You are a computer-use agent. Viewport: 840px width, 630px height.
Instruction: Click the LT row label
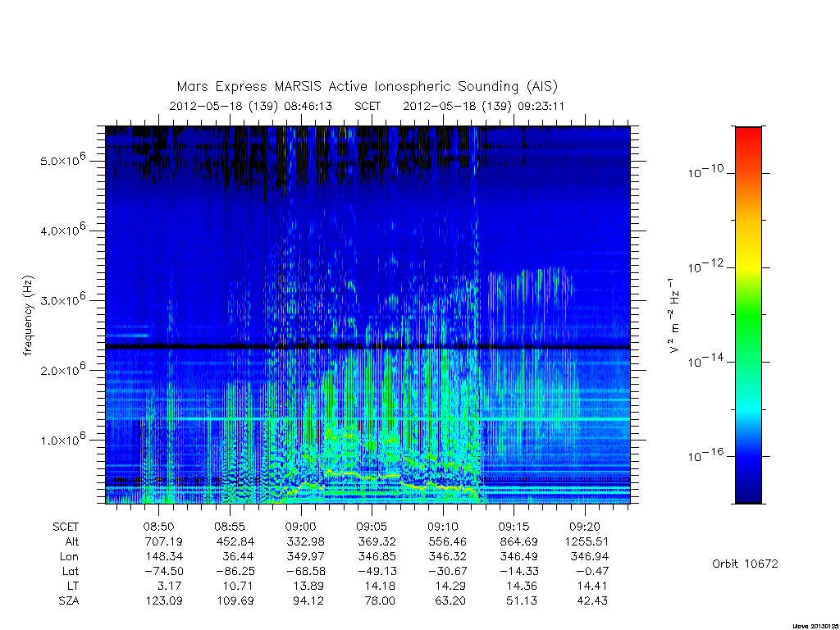73,586
